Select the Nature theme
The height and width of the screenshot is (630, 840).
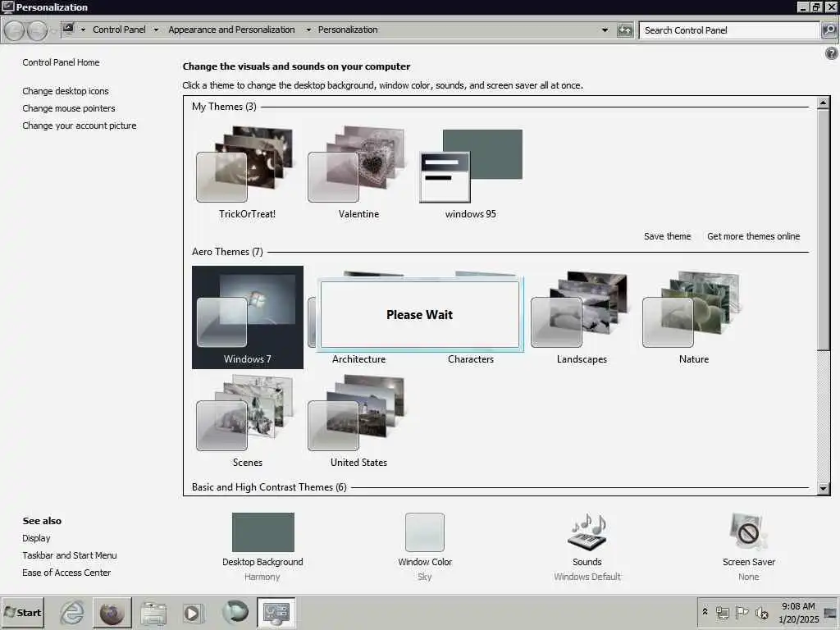694,317
